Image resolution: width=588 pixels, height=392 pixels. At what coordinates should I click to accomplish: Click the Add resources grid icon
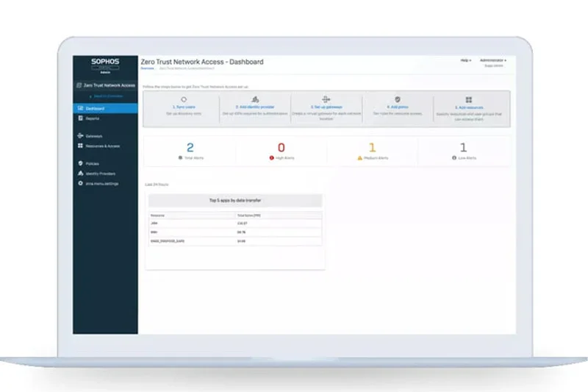pos(469,99)
